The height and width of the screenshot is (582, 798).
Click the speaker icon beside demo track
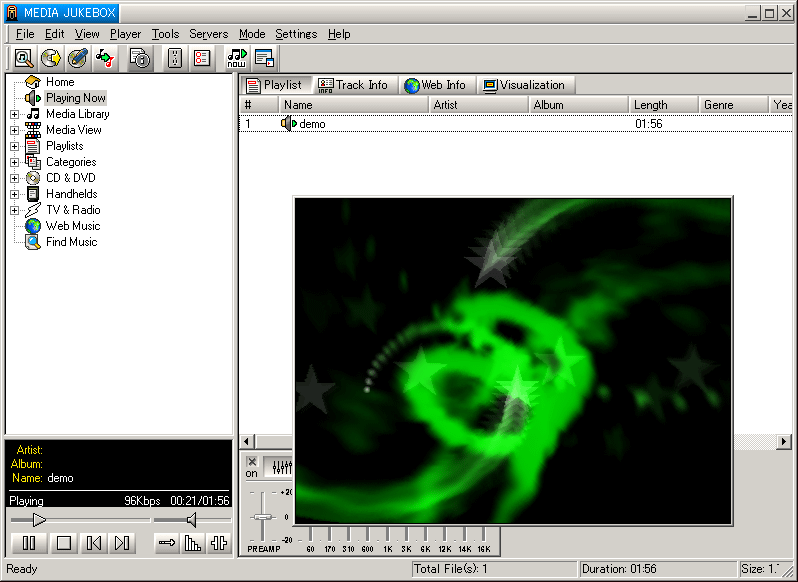point(289,124)
